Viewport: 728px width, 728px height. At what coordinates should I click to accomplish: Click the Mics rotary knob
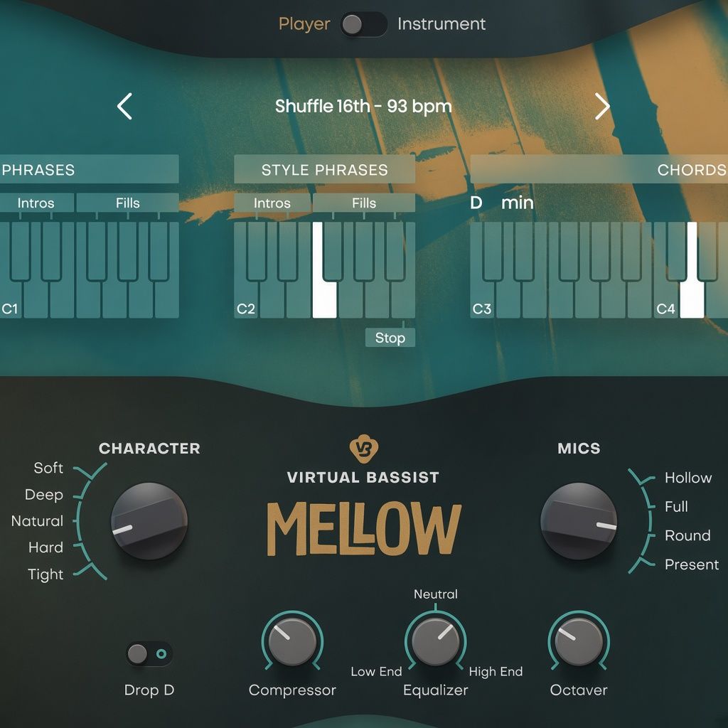(x=579, y=521)
